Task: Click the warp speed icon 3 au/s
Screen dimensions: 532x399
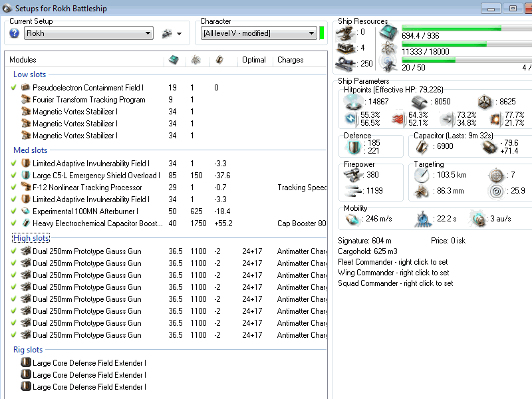Action: pos(477,219)
